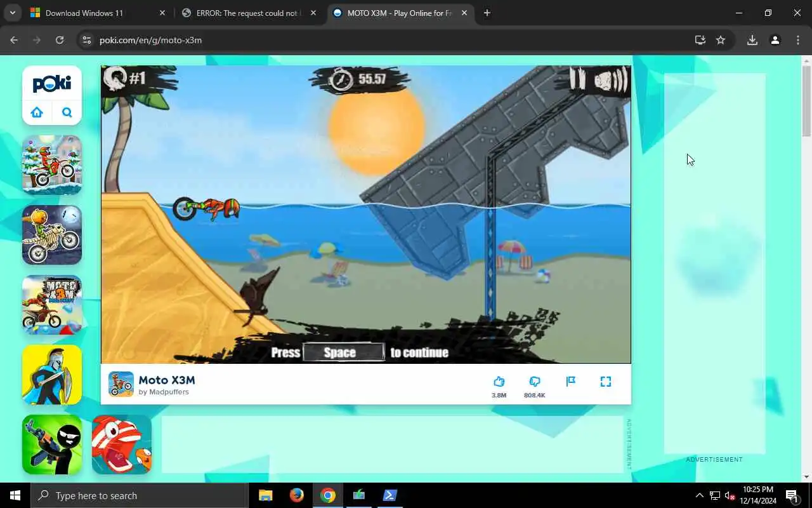Go forward to next page
Image resolution: width=812 pixels, height=508 pixels.
coord(37,40)
